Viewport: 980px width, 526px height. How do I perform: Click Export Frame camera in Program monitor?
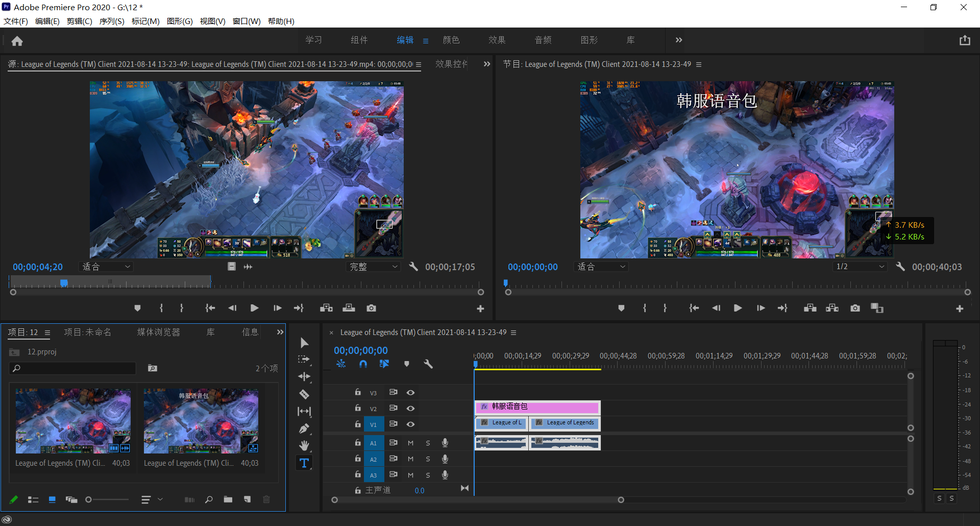855,308
